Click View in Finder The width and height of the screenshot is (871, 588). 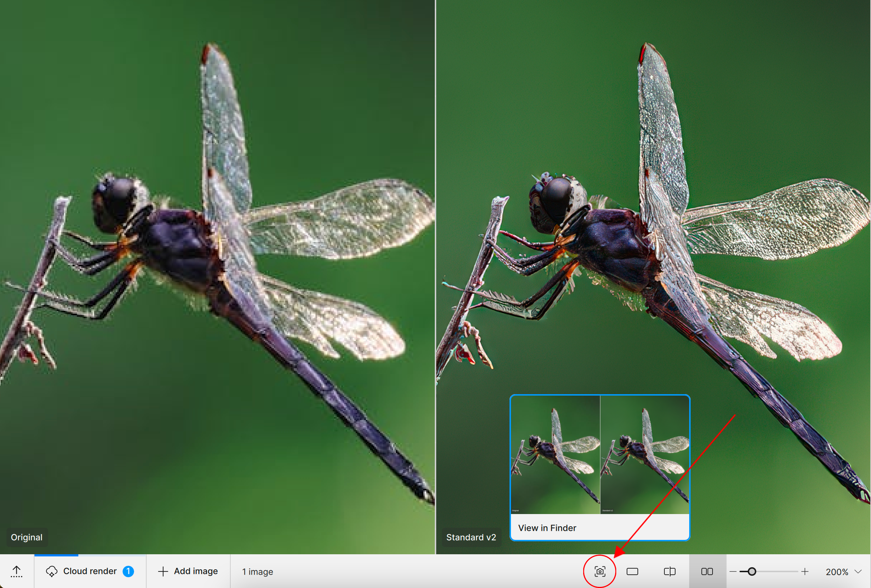tap(547, 528)
